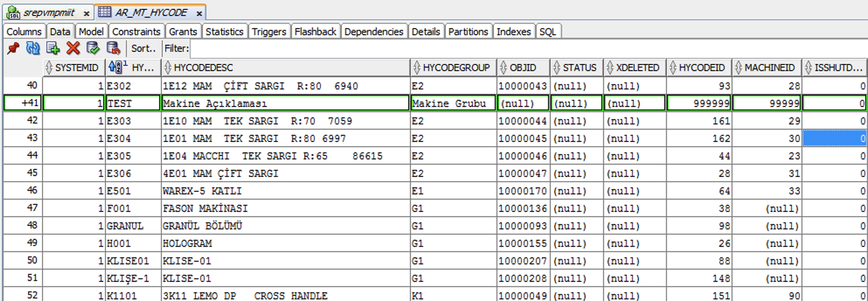Select the AR_MT_HYCODE table tab
Image resolution: width=868 pixels, height=301 pixels.
151,13
